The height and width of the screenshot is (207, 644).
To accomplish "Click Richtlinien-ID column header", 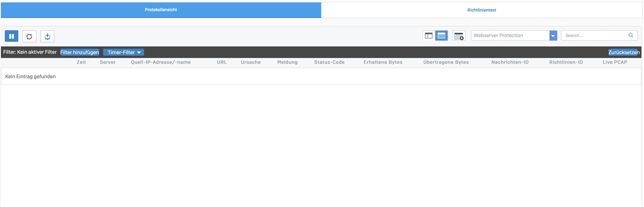I will pos(566,62).
